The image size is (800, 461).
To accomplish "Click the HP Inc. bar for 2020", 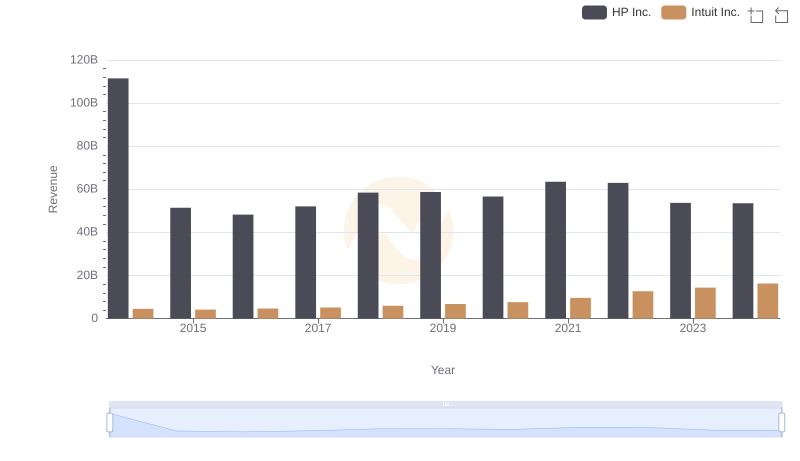I will (493, 258).
